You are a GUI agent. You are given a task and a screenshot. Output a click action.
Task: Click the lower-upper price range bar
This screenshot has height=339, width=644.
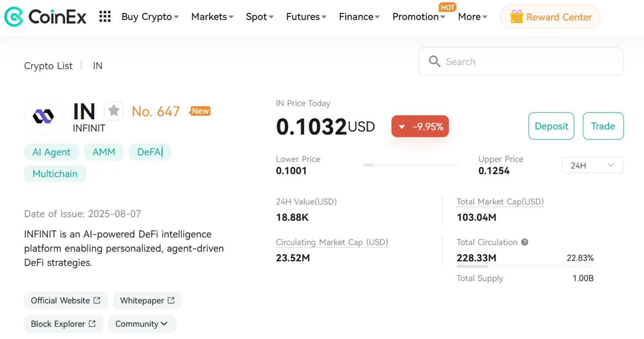click(x=411, y=165)
